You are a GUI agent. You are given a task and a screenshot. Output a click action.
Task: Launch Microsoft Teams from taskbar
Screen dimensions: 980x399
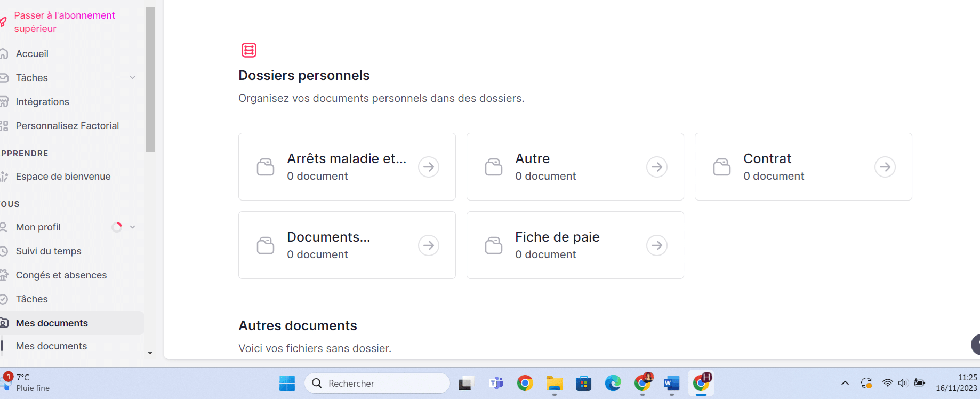pos(496,383)
